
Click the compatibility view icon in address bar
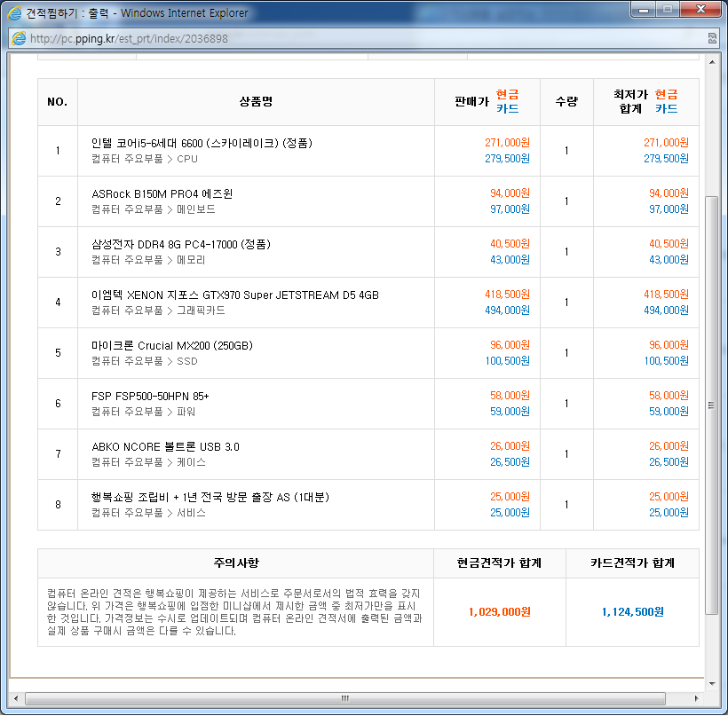click(712, 38)
